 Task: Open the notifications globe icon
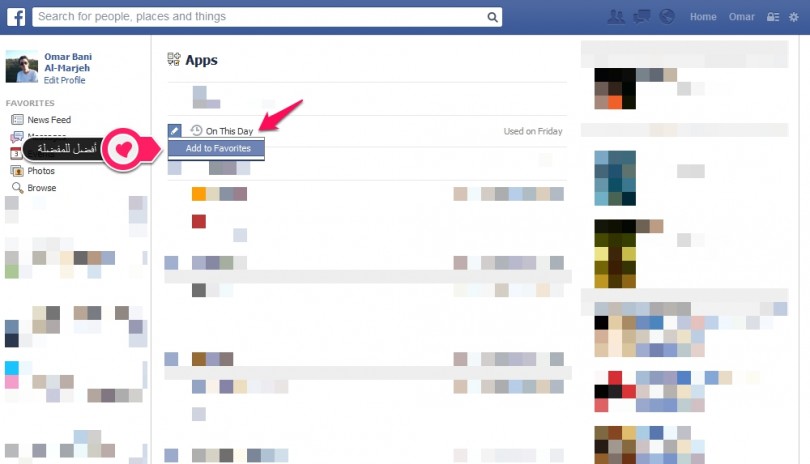(x=668, y=17)
